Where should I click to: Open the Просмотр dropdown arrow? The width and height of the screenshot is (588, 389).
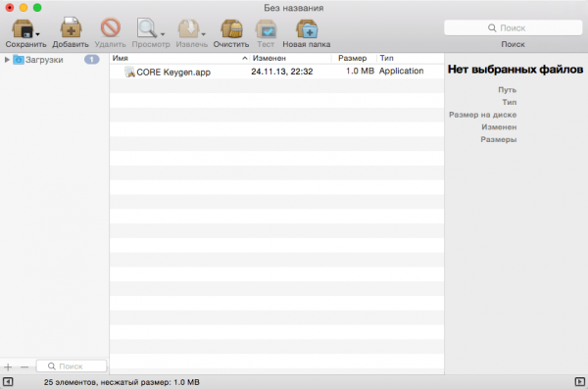coord(163,34)
